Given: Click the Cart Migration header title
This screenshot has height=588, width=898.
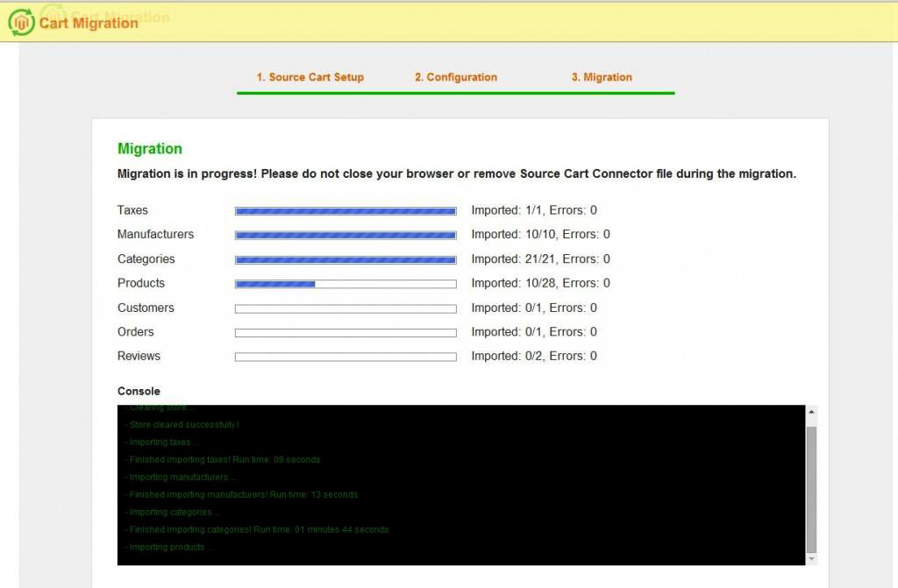Looking at the screenshot, I should pyautogui.click(x=89, y=23).
